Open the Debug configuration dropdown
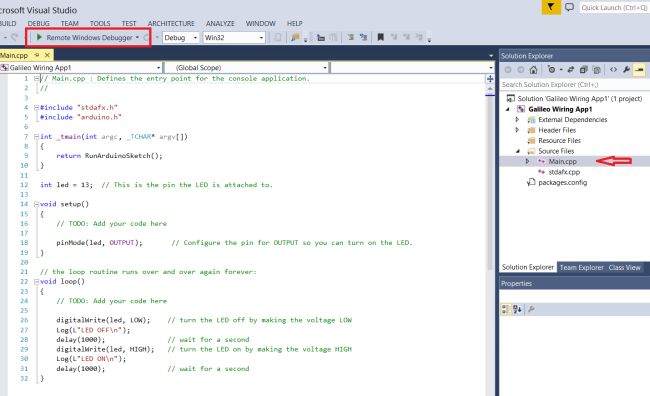This screenshot has height=396, width=650. [x=181, y=38]
